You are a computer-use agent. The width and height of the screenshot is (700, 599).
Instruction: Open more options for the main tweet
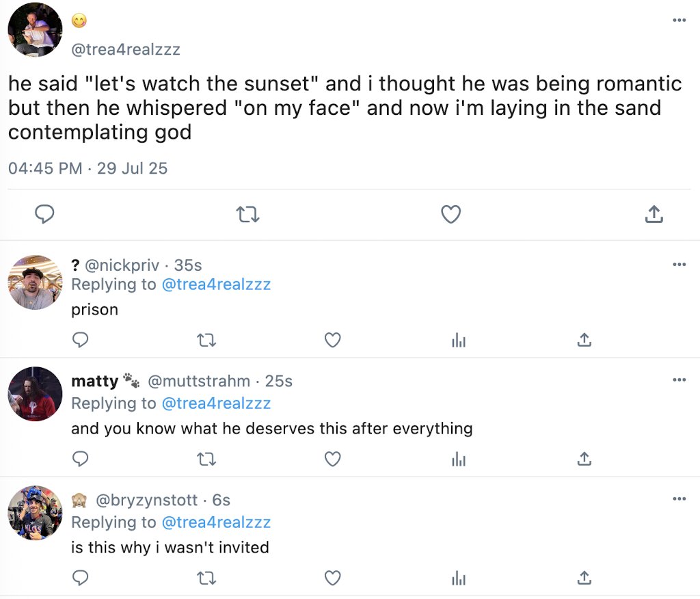[679, 21]
